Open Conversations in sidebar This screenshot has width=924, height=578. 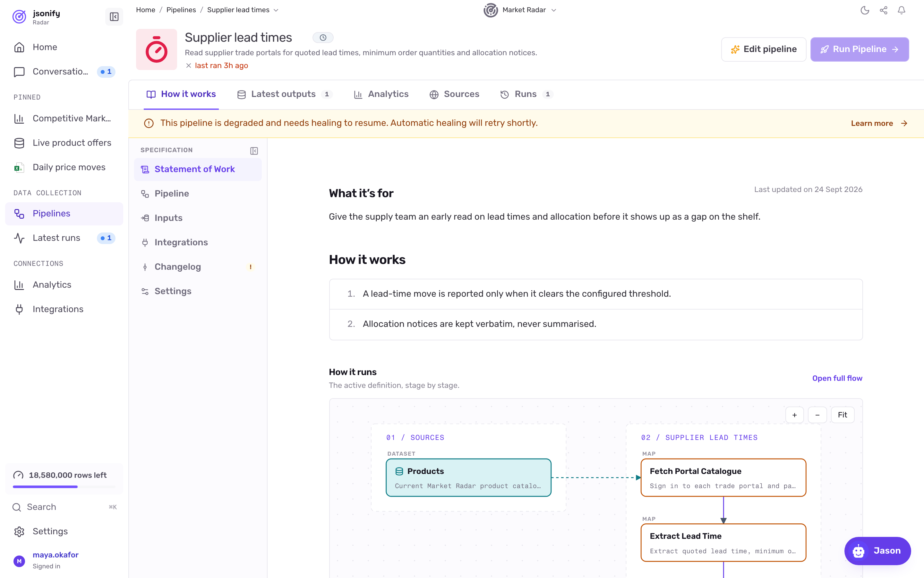point(64,72)
